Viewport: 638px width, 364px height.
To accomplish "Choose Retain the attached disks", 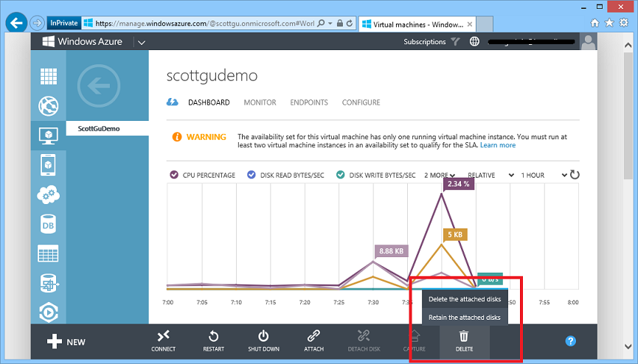I will tap(465, 318).
